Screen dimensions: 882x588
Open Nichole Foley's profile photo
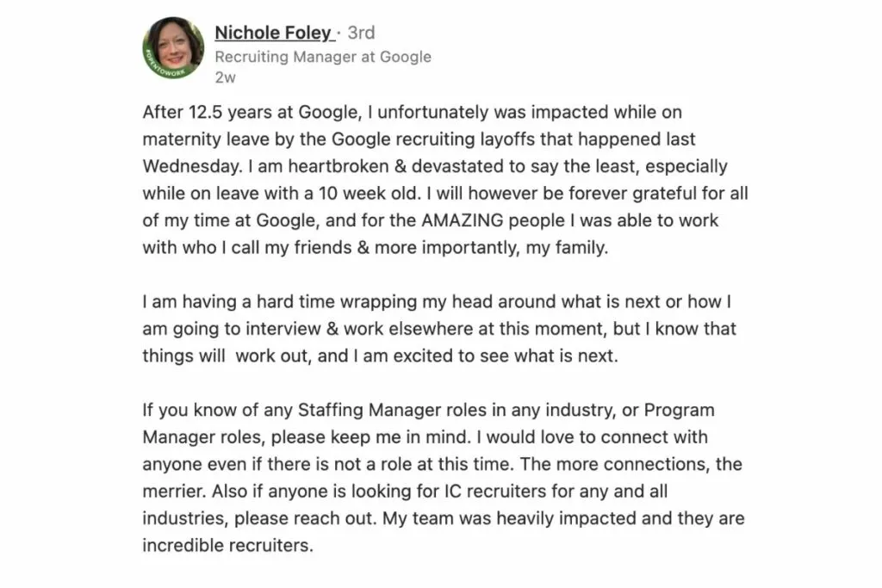[x=173, y=47]
